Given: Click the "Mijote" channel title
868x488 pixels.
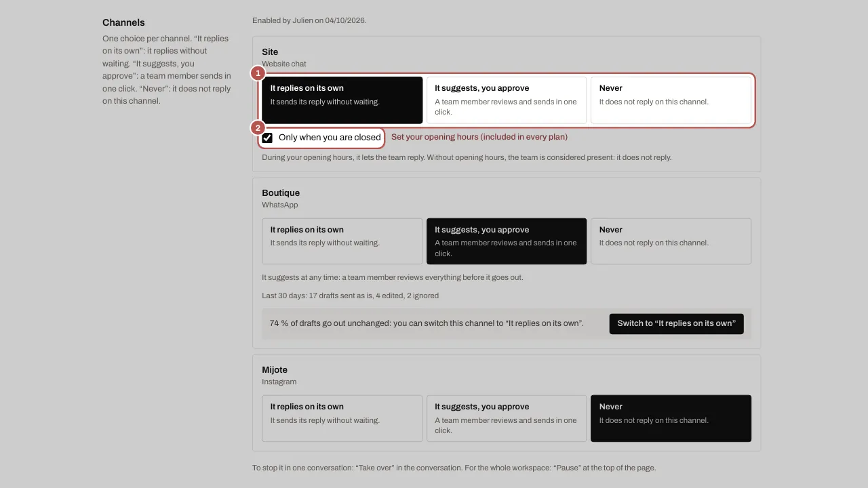Looking at the screenshot, I should (275, 369).
